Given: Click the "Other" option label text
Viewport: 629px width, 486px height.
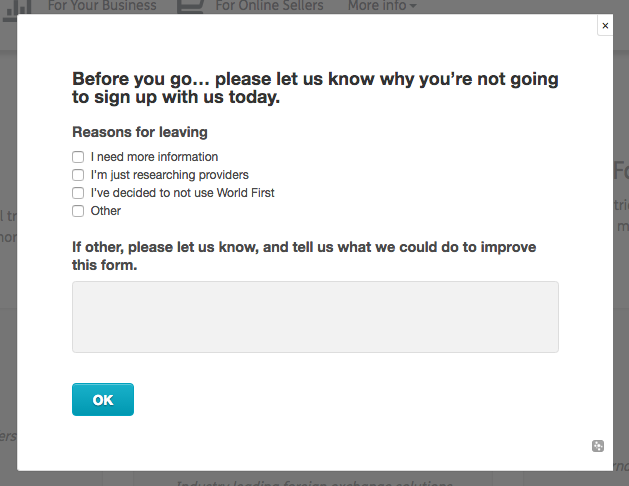Looking at the screenshot, I should (105, 211).
